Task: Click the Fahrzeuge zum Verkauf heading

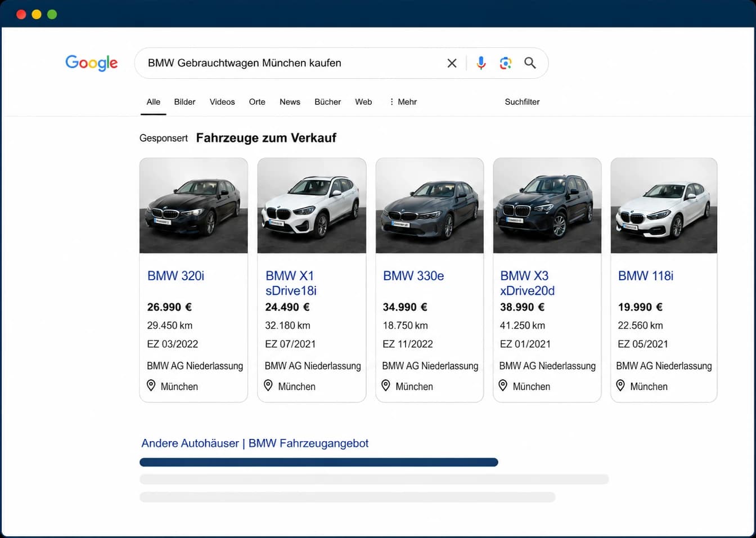Action: (x=266, y=138)
